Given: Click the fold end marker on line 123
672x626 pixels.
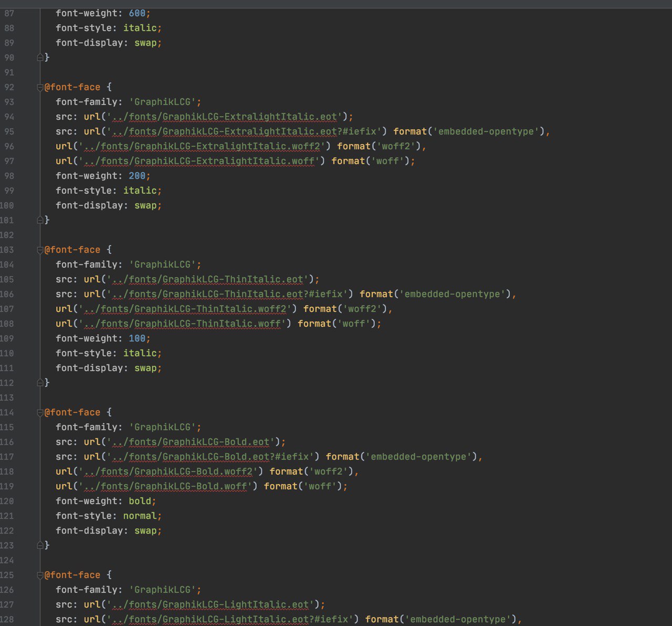Looking at the screenshot, I should coord(40,546).
